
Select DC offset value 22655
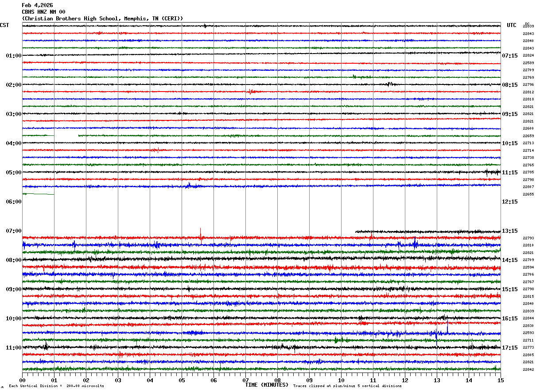click(x=528, y=194)
